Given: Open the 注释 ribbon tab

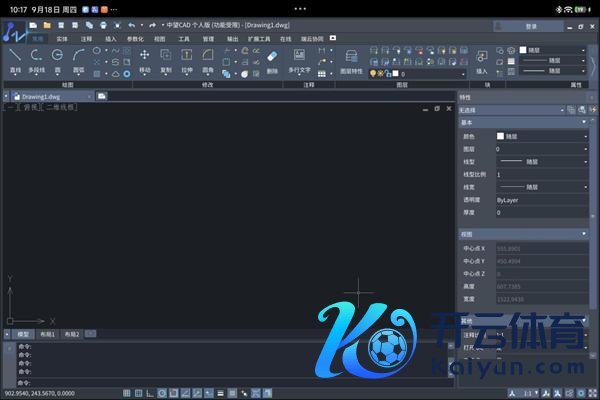Looking at the screenshot, I should pos(87,38).
